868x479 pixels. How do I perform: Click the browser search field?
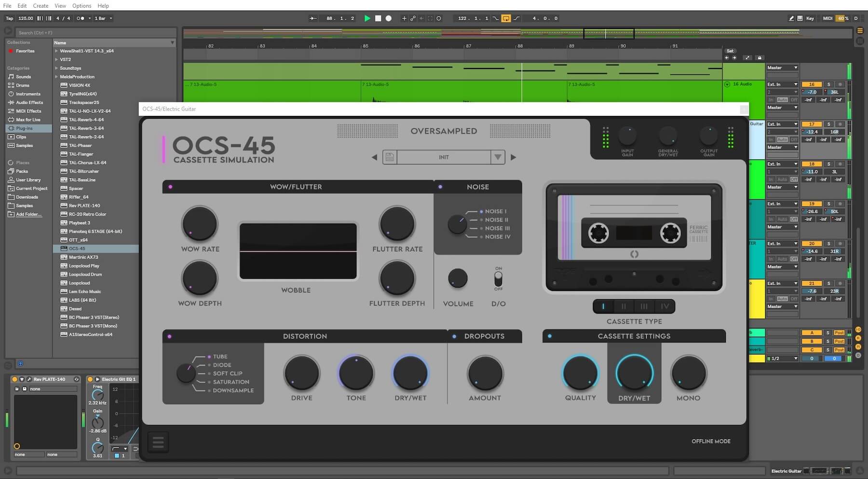[x=96, y=33]
